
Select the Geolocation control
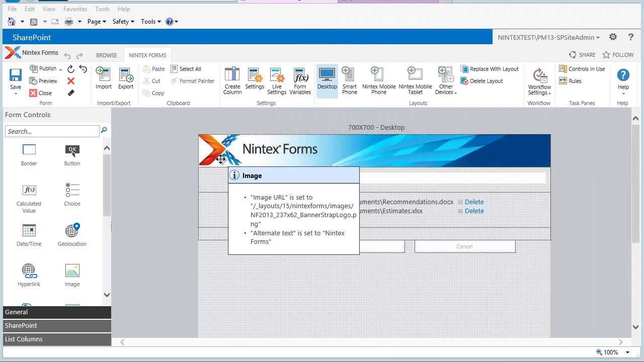pyautogui.click(x=72, y=235)
